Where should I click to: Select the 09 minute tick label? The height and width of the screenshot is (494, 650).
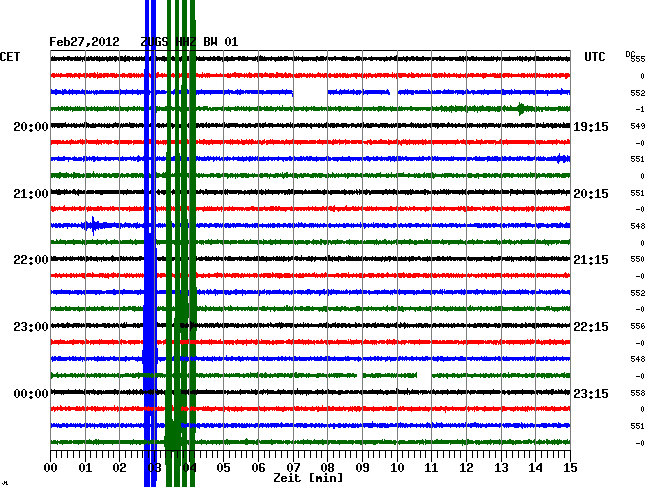[362, 468]
